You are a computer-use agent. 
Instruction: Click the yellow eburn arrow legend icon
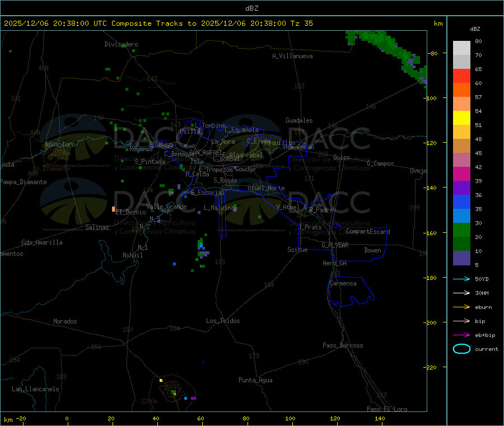pyautogui.click(x=461, y=307)
